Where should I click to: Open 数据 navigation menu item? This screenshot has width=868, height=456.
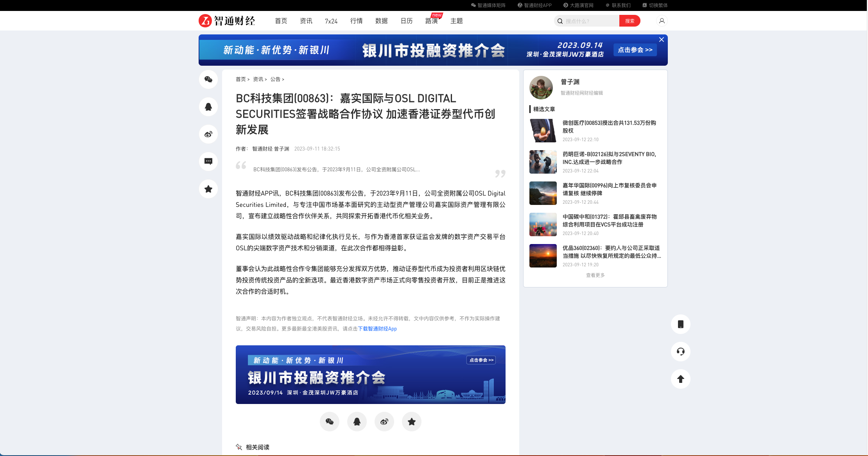click(382, 21)
